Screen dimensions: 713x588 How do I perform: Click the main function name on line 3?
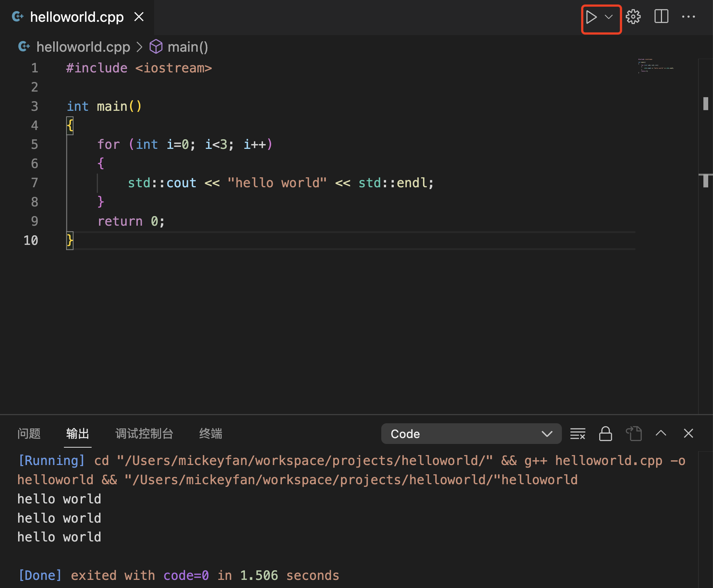point(112,106)
